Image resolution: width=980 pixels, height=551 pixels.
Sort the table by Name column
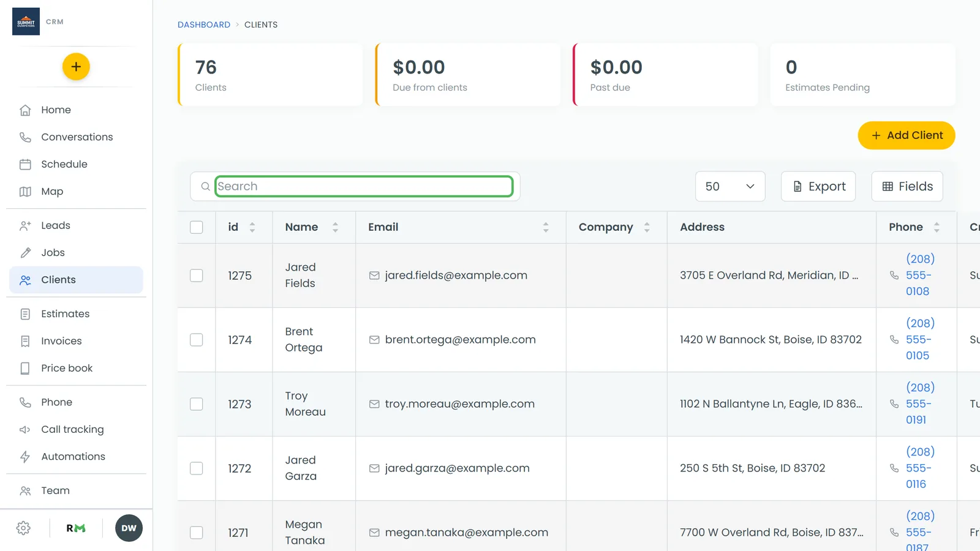(x=335, y=227)
